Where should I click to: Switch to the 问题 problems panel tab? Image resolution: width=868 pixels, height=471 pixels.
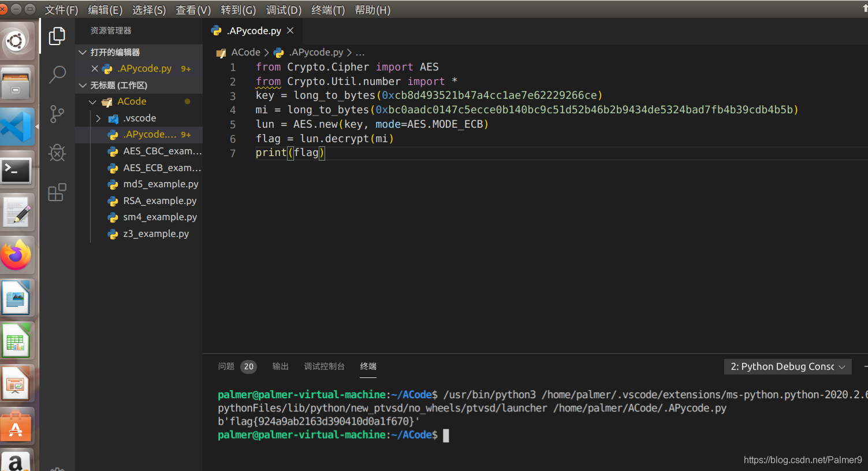[x=226, y=366]
